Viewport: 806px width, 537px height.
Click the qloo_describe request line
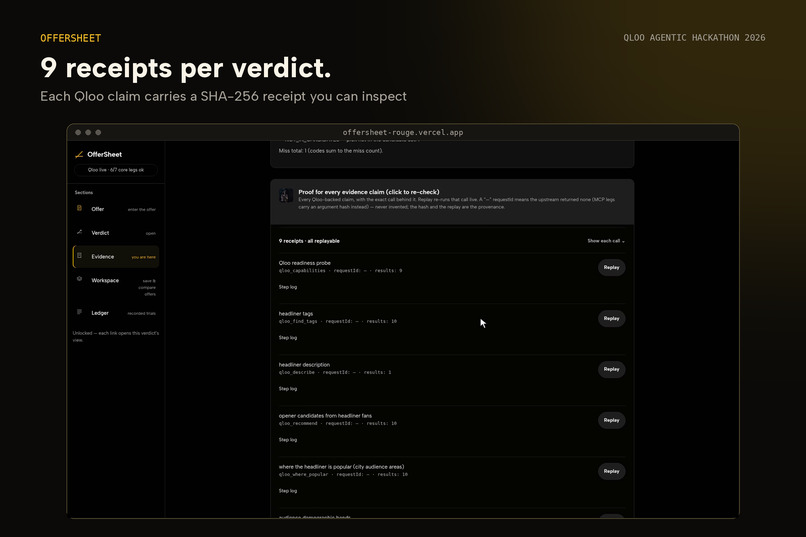[x=335, y=372]
